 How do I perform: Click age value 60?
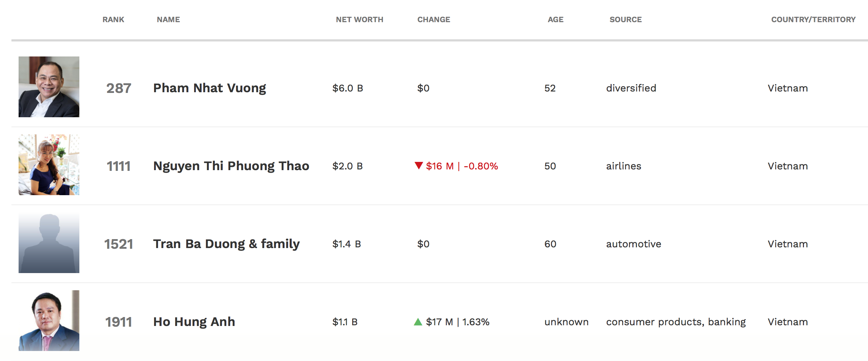(551, 244)
